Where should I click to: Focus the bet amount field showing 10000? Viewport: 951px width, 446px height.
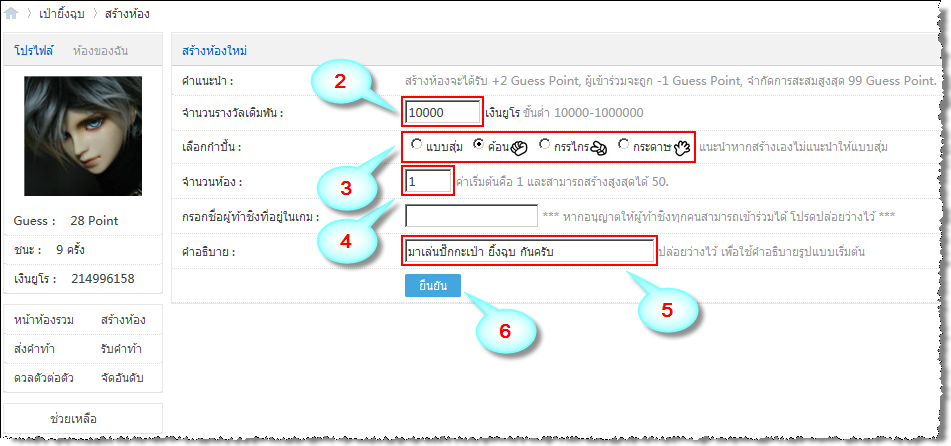coord(443,112)
